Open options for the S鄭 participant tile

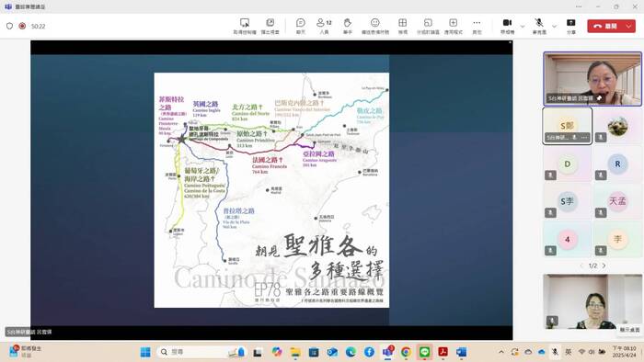tap(584, 137)
